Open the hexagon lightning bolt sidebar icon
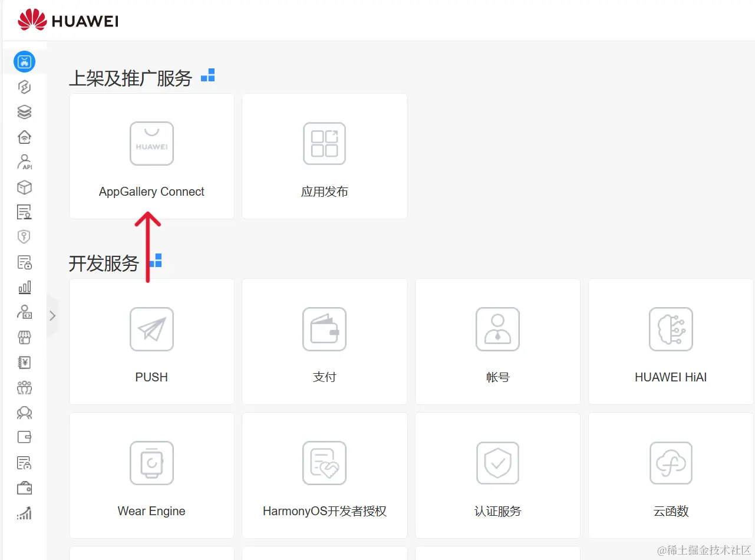755x560 pixels. (x=24, y=87)
